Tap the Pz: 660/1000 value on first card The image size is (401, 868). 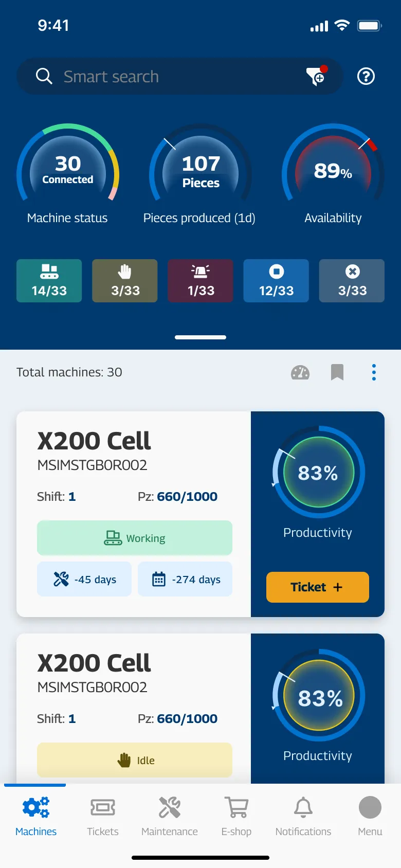(x=178, y=497)
